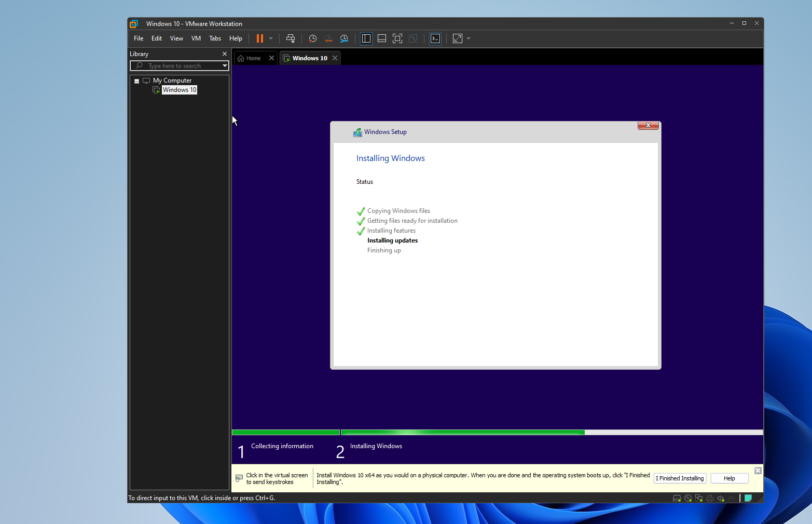Image resolution: width=812 pixels, height=524 pixels.
Task: Expand the stretch display dropdown arrow
Action: tap(469, 38)
